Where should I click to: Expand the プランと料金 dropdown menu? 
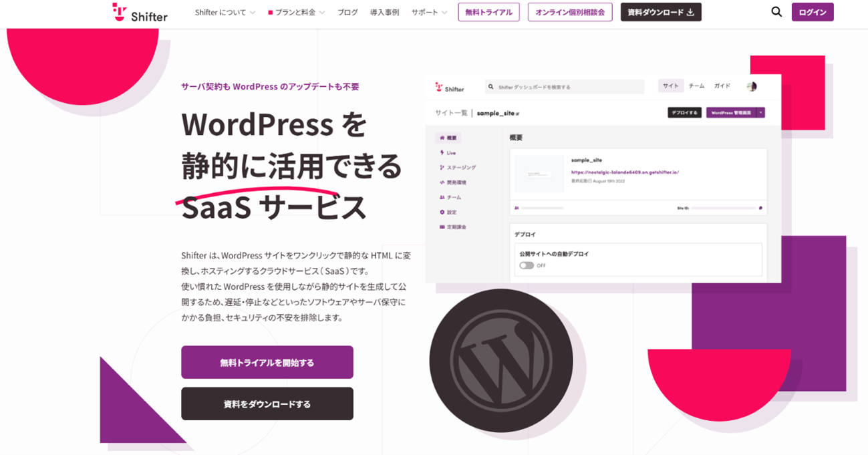coord(297,12)
